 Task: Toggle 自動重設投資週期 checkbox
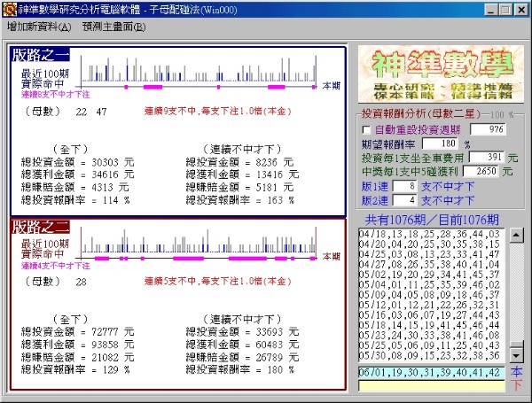pyautogui.click(x=366, y=130)
